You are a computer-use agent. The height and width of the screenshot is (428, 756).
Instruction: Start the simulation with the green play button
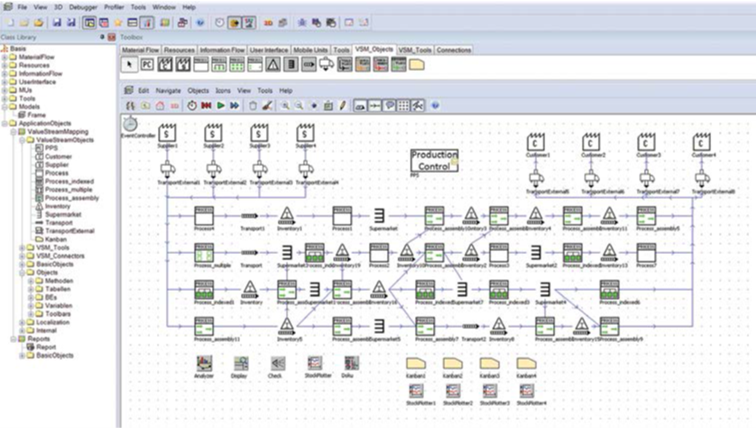220,106
